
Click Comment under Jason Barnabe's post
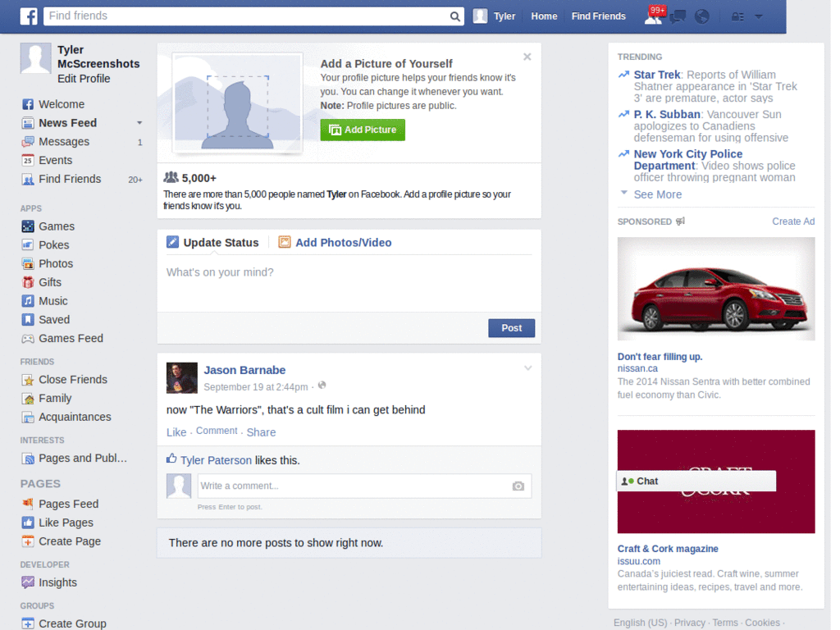point(217,431)
